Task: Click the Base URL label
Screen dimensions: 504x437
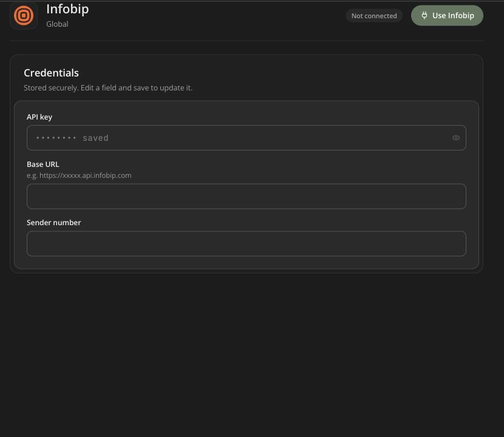Action: coord(43,164)
